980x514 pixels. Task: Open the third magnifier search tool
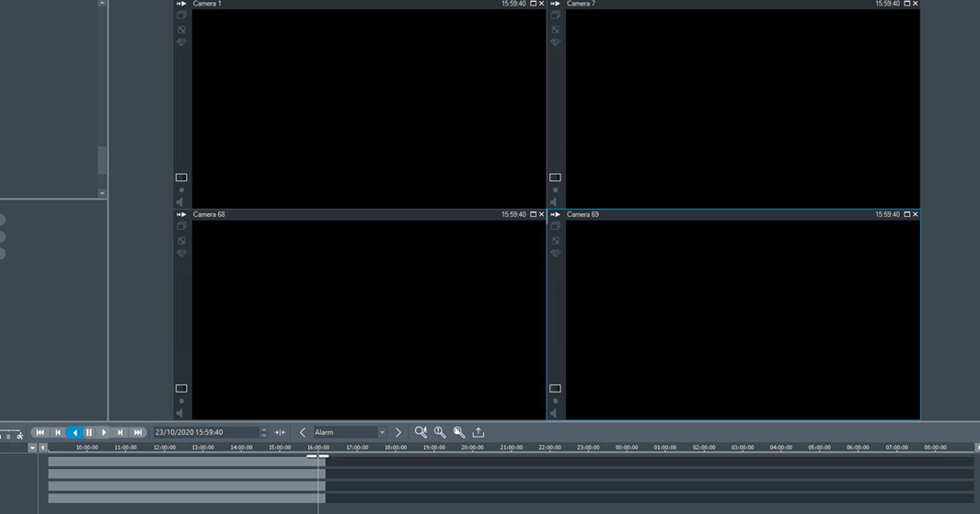(x=459, y=432)
